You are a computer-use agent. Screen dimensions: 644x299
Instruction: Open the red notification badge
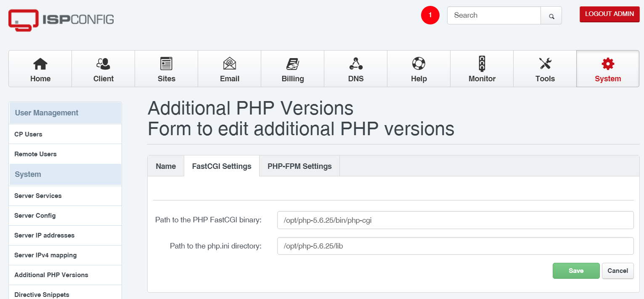coord(430,15)
